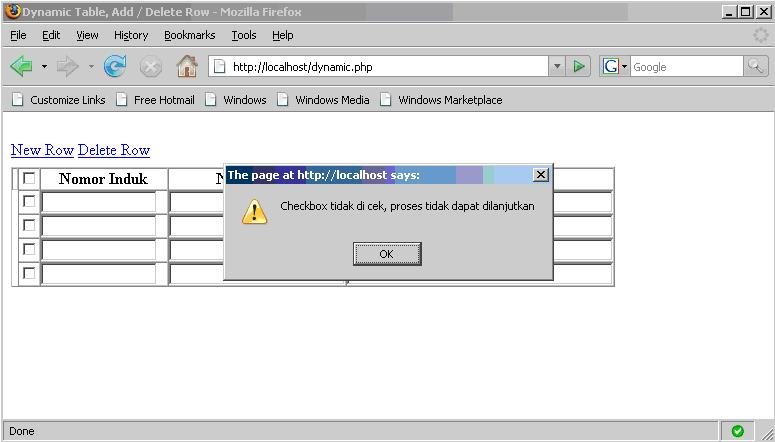775x442 pixels.
Task: Click the dialog title 'The page at http://localhost says:'
Action: [323, 175]
